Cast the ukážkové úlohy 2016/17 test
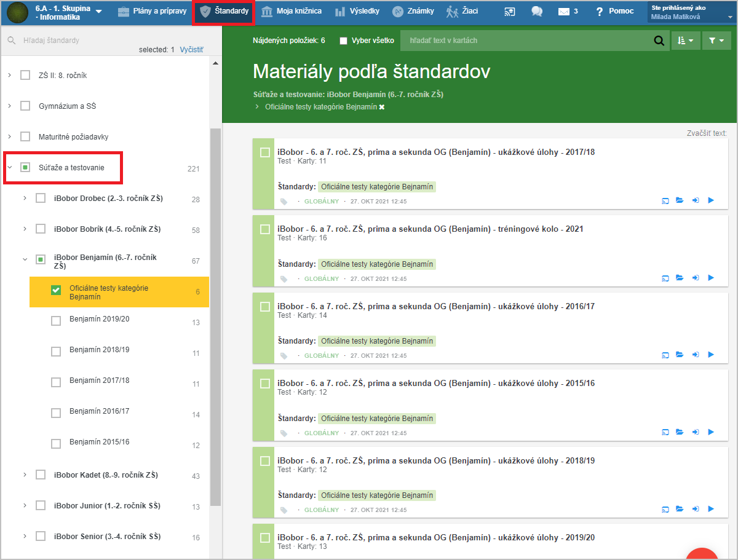This screenshot has width=738, height=560. click(x=665, y=355)
